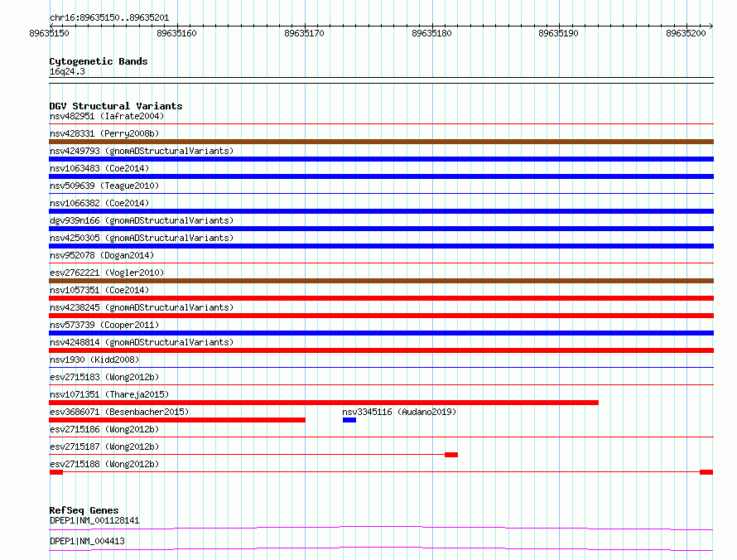The width and height of the screenshot is (737, 560).
Task: Open the esv2715183 (Wong2012b) label
Action: pyautogui.click(x=104, y=377)
